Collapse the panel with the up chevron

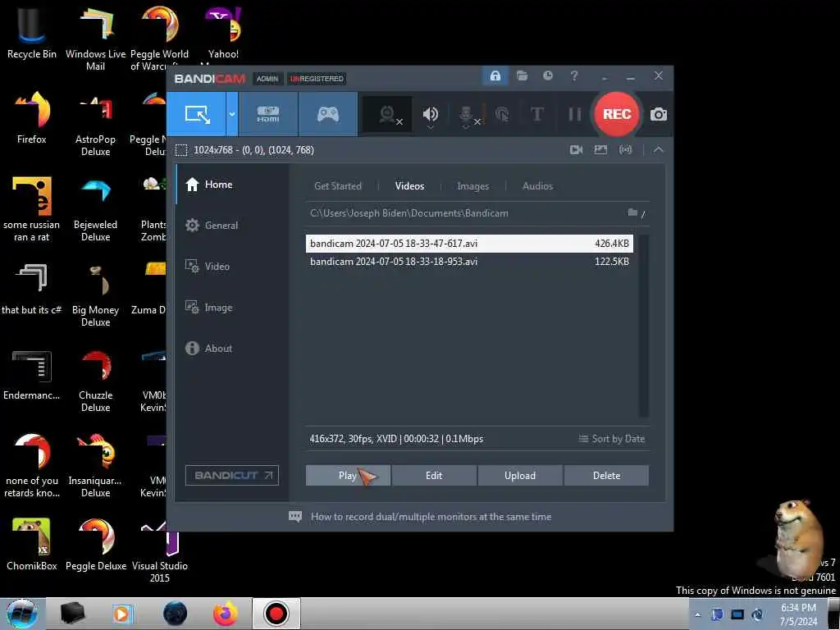coord(659,150)
